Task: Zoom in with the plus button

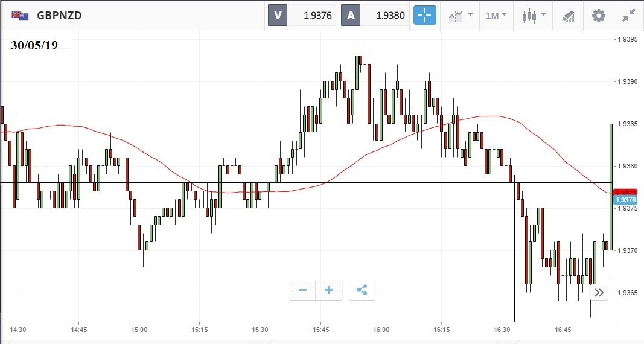Action: coord(329,290)
